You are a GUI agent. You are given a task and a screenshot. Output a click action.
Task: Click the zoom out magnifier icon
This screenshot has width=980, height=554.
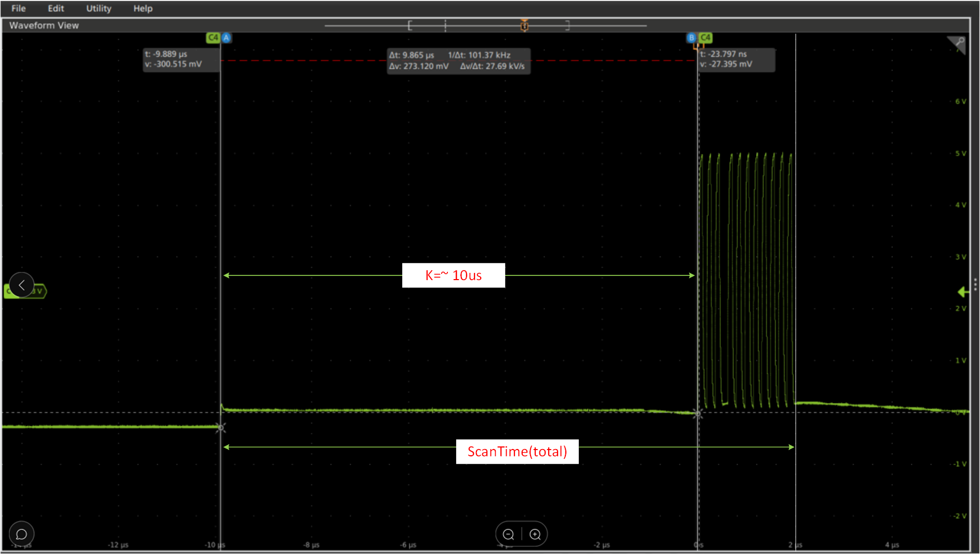point(509,534)
